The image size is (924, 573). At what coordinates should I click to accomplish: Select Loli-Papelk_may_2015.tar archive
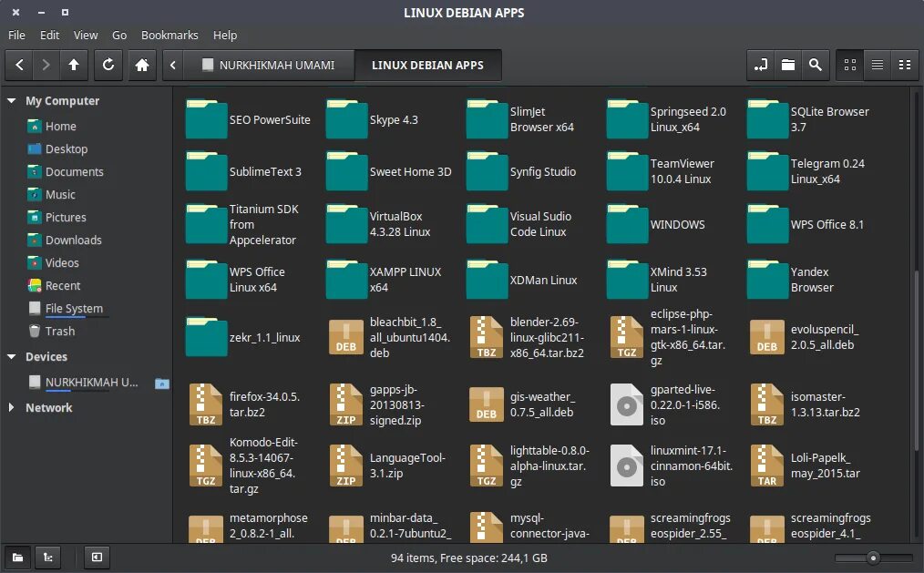pos(805,466)
